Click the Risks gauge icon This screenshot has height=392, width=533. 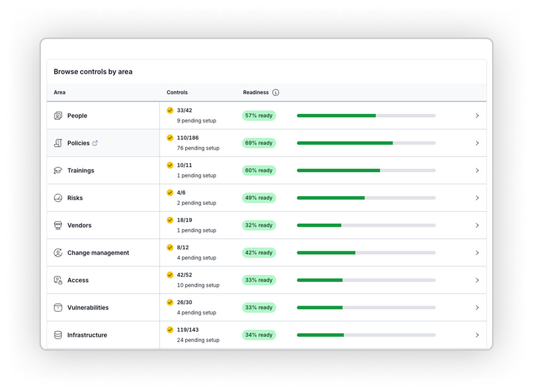pyautogui.click(x=58, y=198)
